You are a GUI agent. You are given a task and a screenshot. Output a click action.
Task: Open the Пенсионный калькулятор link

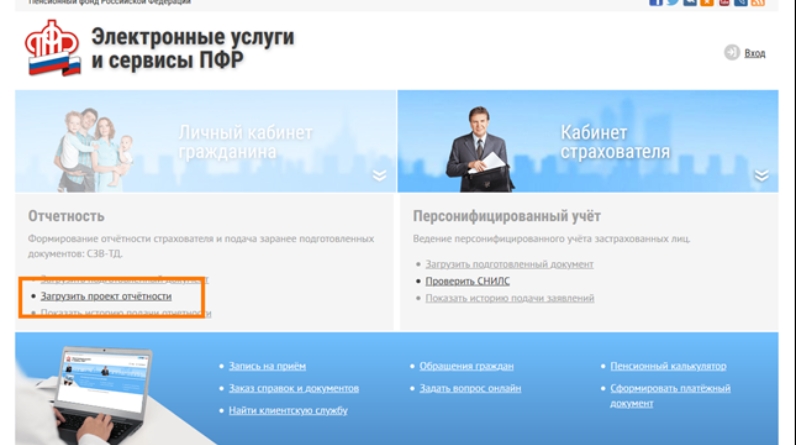pos(668,366)
